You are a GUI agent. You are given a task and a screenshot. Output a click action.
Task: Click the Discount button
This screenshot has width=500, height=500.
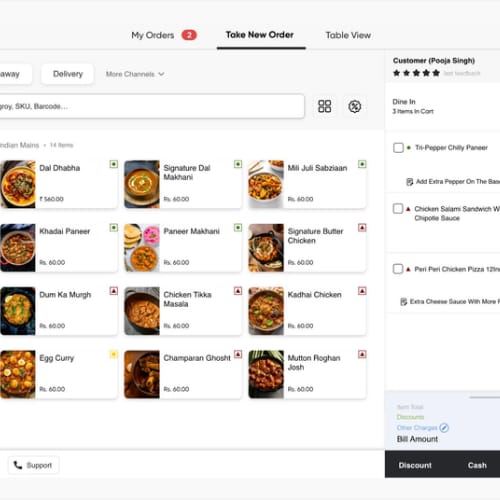415,465
